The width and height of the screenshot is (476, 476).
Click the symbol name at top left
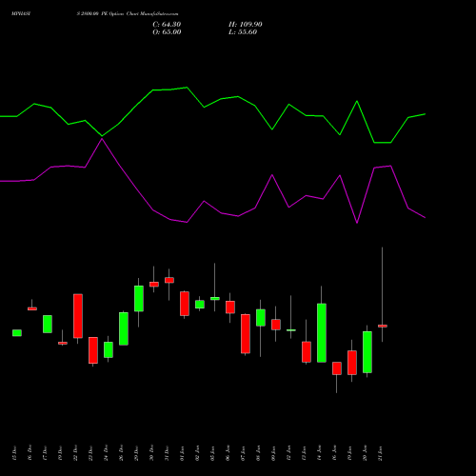click(x=21, y=14)
